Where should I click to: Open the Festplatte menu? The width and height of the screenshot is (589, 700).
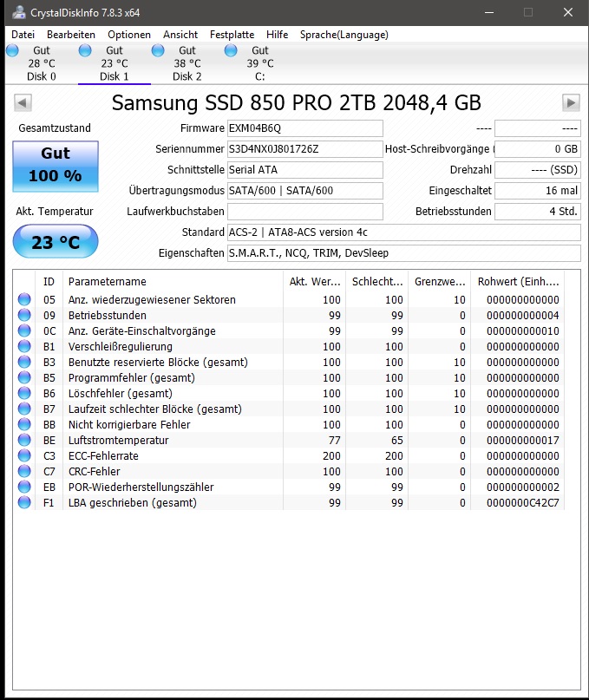232,35
